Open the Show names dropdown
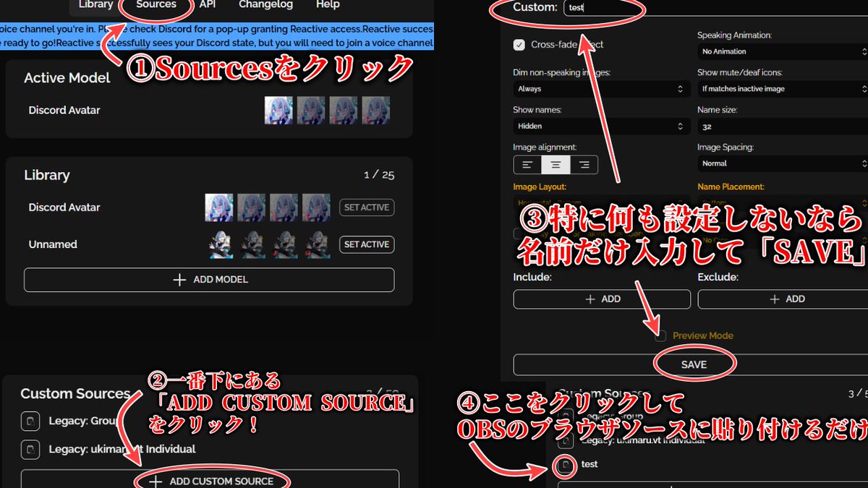Image resolution: width=868 pixels, height=488 pixels. click(602, 126)
